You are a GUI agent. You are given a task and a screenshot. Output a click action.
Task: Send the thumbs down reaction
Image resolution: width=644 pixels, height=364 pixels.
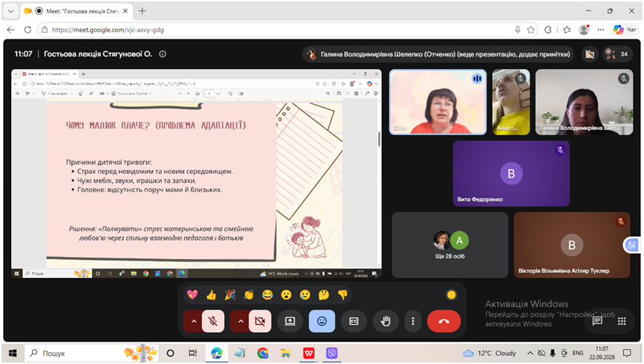coord(343,294)
